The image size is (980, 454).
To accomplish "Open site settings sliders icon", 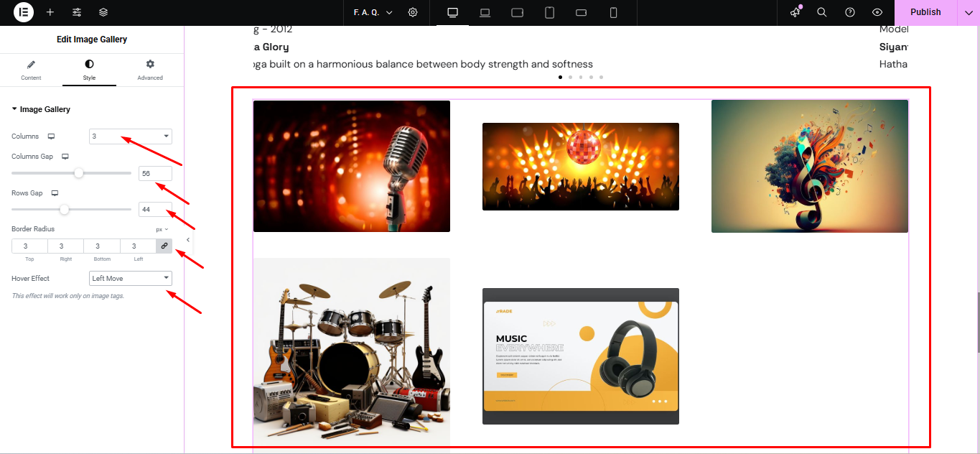I will click(77, 12).
